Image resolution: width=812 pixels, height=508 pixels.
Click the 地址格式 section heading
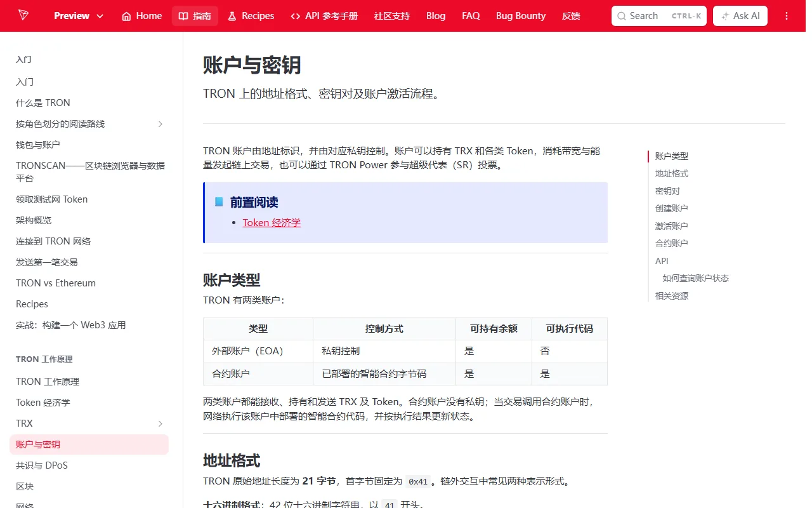[232, 460]
